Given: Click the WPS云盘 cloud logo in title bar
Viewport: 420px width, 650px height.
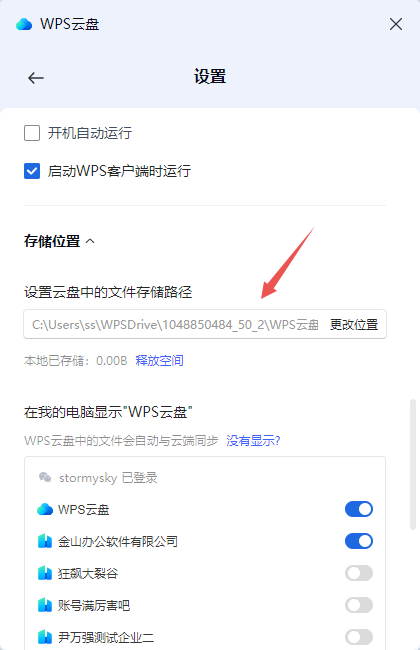Looking at the screenshot, I should coord(24,24).
